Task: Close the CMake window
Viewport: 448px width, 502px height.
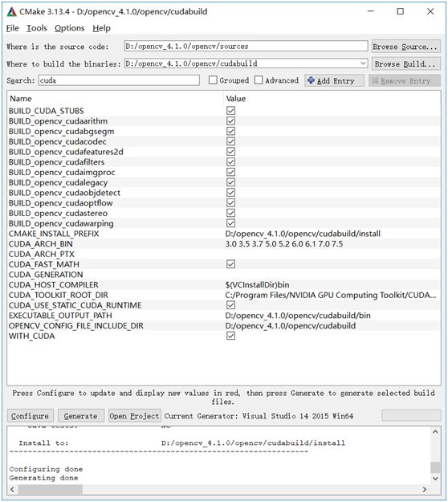Action: click(430, 11)
